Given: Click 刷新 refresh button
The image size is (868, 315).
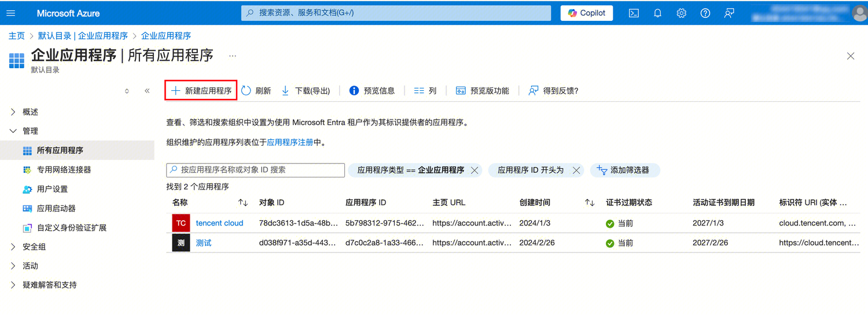Looking at the screenshot, I should [256, 91].
